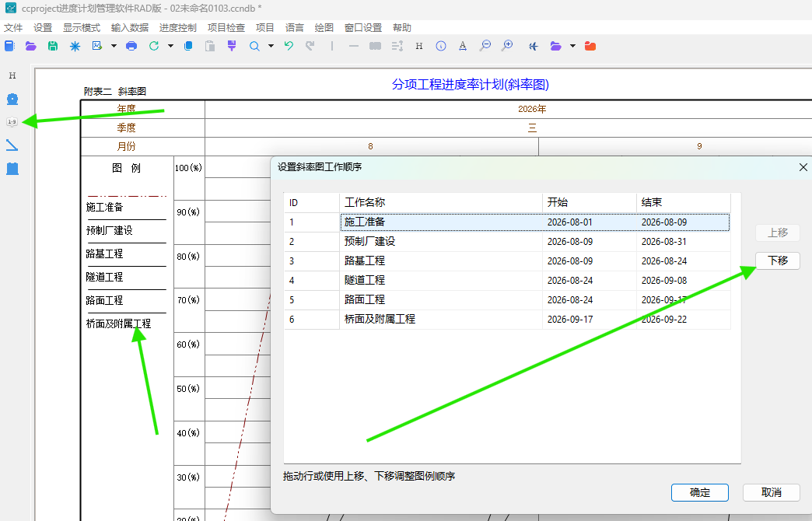The width and height of the screenshot is (812, 521).
Task: Click the purple format brush icon
Action: click(232, 46)
